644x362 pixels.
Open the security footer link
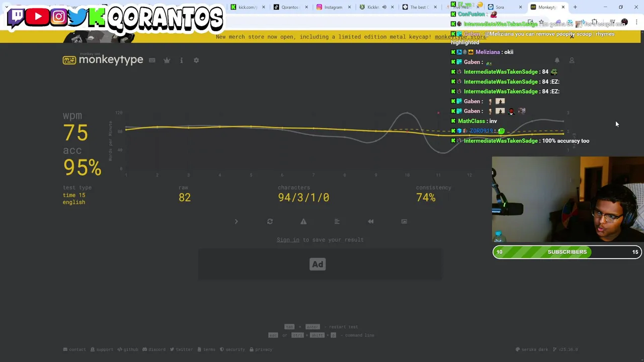pyautogui.click(x=232, y=349)
